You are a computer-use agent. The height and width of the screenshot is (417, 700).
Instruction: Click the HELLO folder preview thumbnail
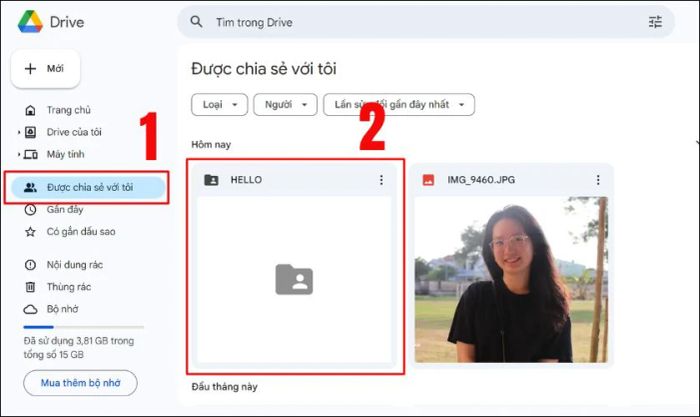click(294, 280)
